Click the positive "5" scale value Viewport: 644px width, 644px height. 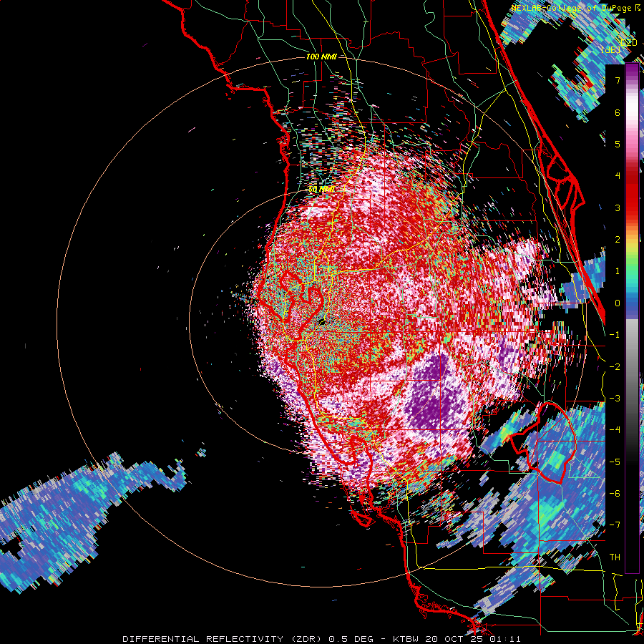click(618, 144)
